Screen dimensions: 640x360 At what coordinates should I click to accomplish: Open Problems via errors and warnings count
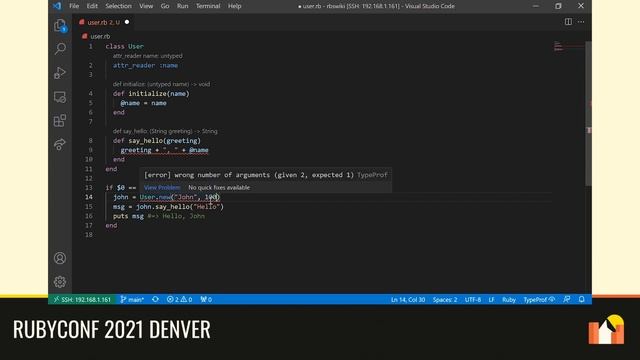[179, 300]
